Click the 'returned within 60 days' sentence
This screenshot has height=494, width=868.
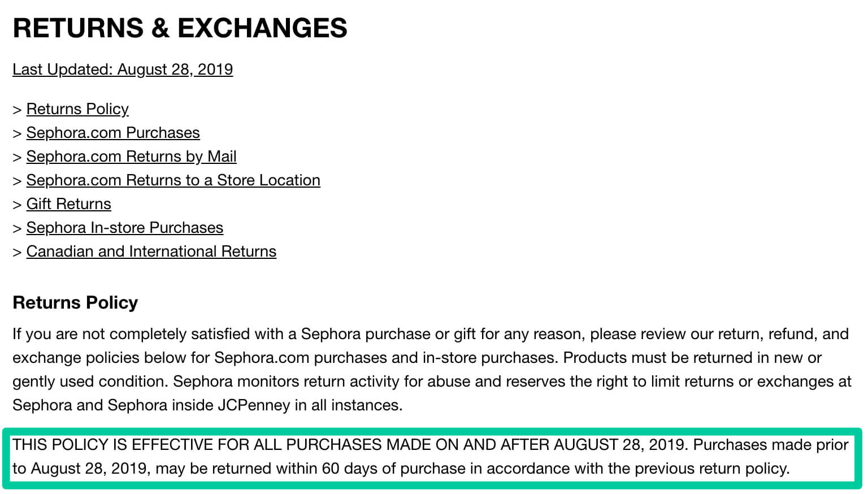click(x=431, y=457)
